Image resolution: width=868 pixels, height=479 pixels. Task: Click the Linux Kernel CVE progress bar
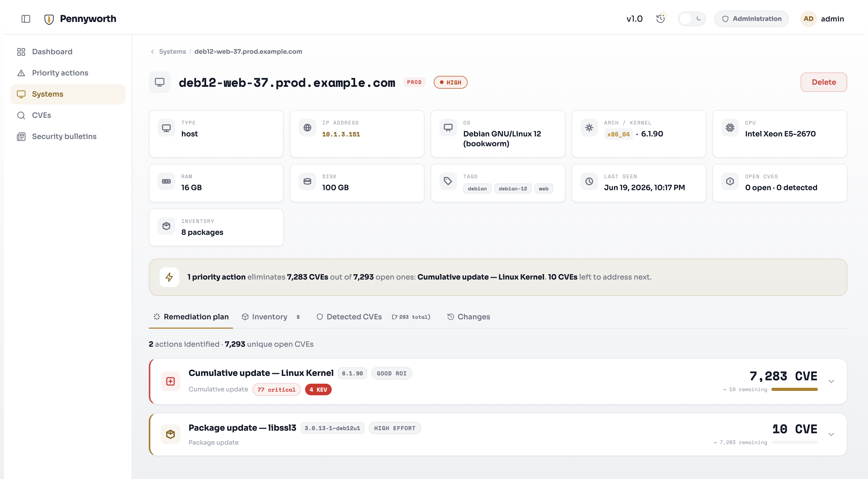pos(794,389)
